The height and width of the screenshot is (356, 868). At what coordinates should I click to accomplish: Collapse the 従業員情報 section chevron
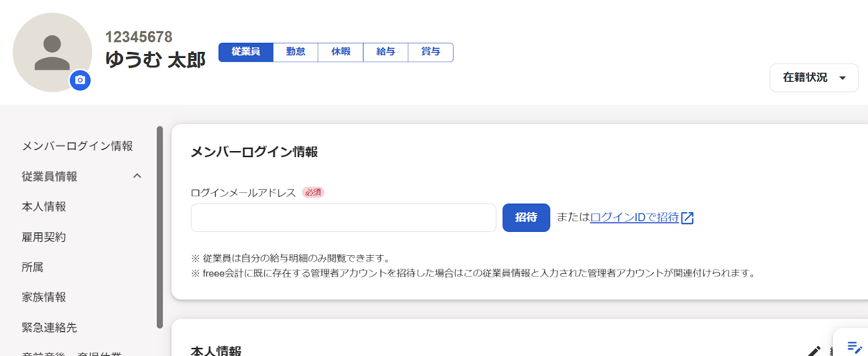pyautogui.click(x=137, y=176)
